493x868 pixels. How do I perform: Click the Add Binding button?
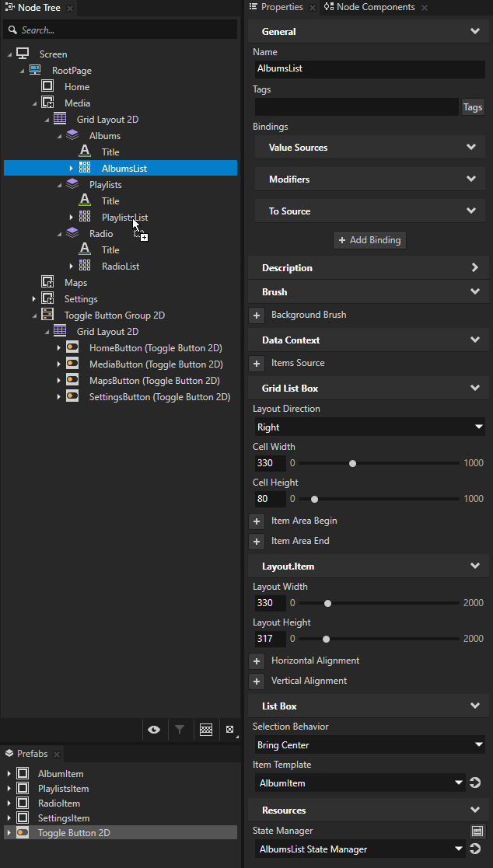[x=369, y=239]
